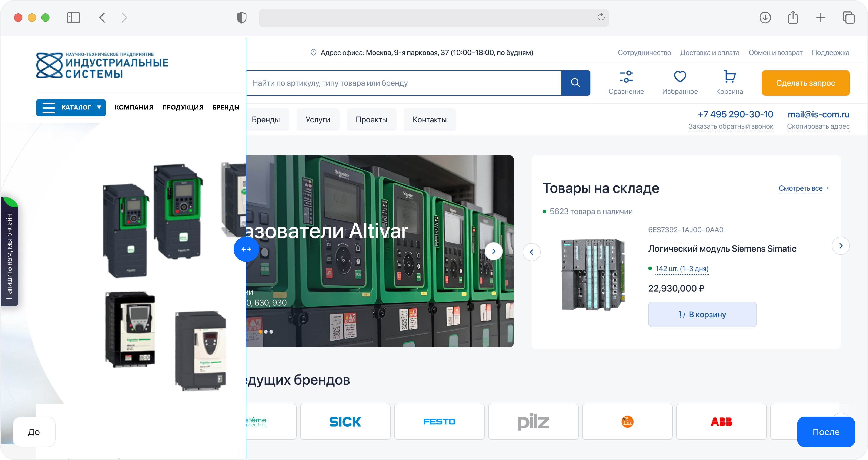Click the Safari share icon

793,17
